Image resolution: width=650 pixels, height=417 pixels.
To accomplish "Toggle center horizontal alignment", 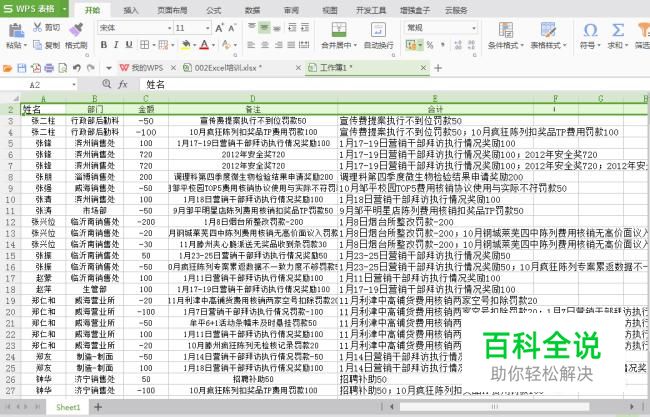I will [264, 45].
